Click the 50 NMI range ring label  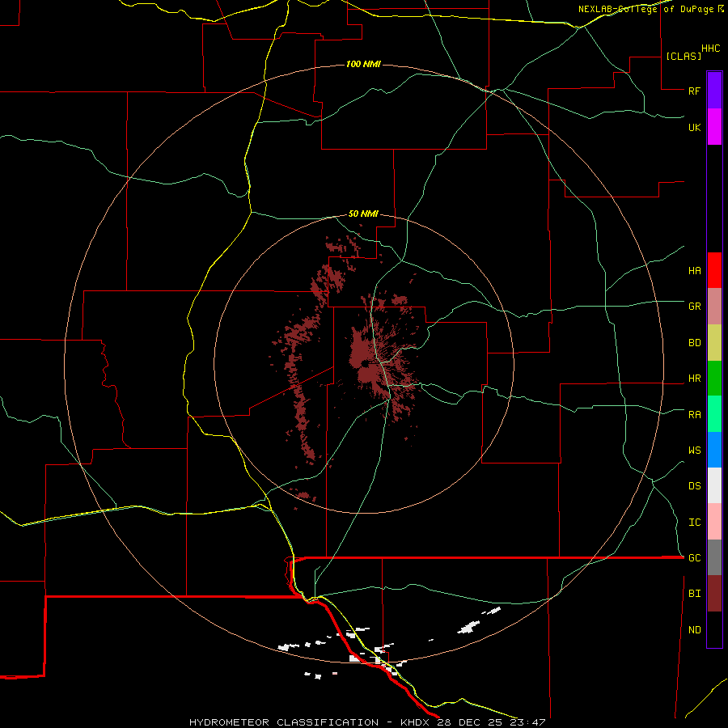point(363,214)
